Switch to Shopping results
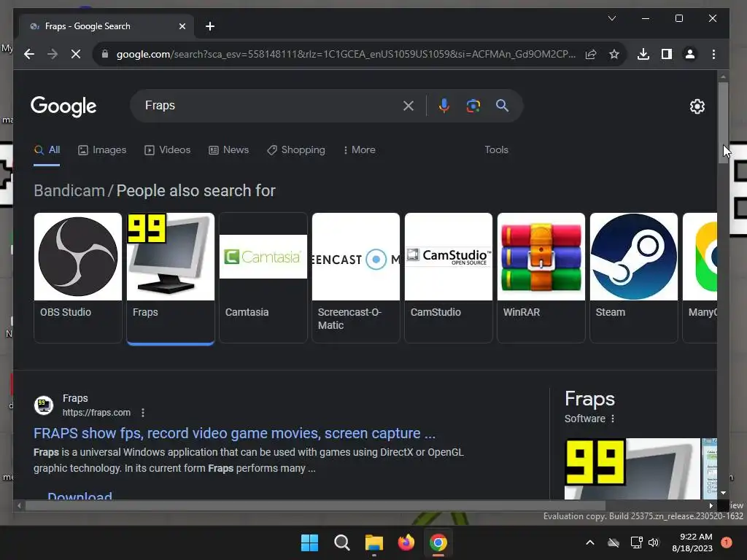 pyautogui.click(x=296, y=150)
